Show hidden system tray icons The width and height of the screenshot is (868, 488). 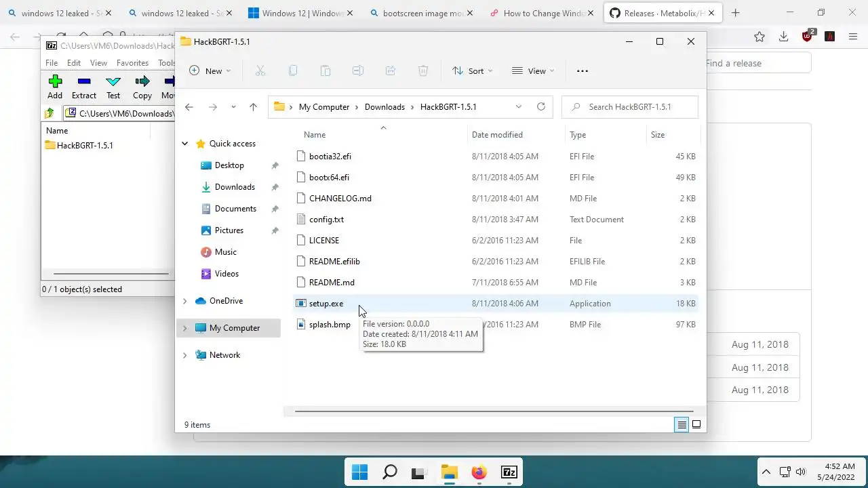tap(766, 472)
